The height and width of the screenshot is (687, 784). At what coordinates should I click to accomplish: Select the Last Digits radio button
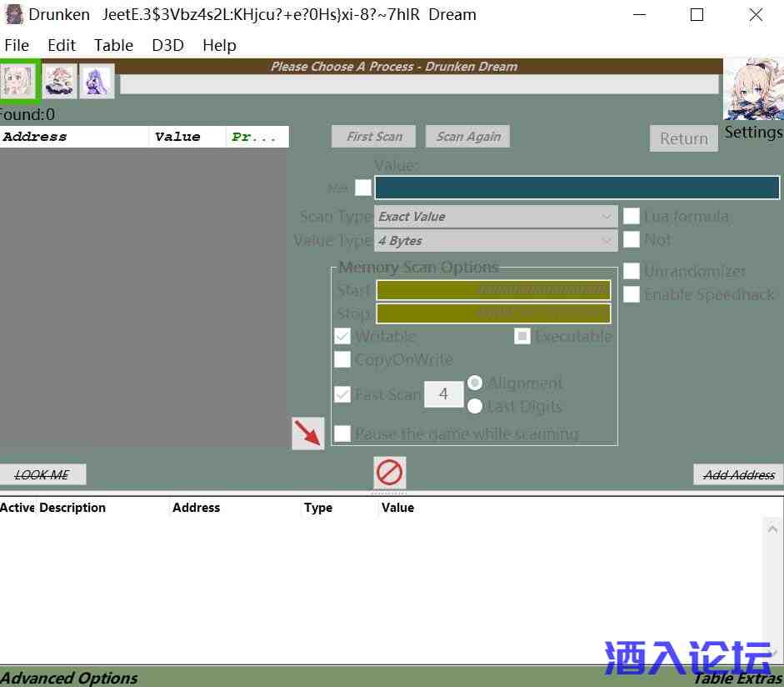pyautogui.click(x=475, y=407)
